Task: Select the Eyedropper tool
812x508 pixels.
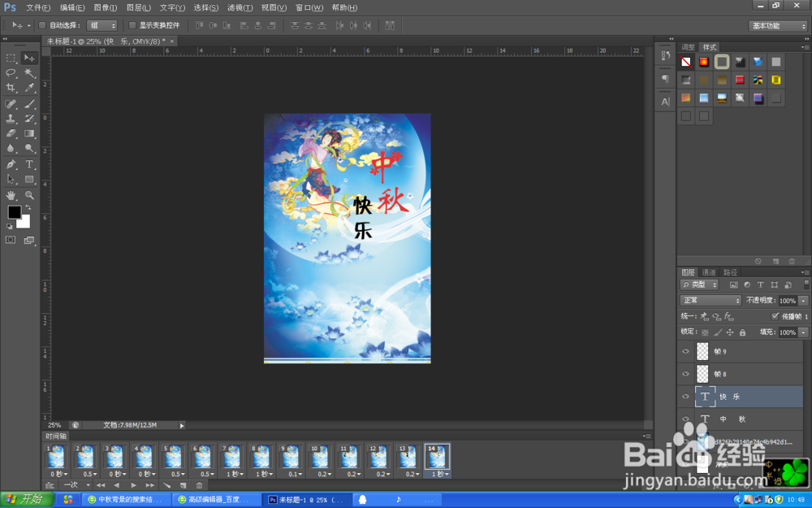Action: coord(29,88)
